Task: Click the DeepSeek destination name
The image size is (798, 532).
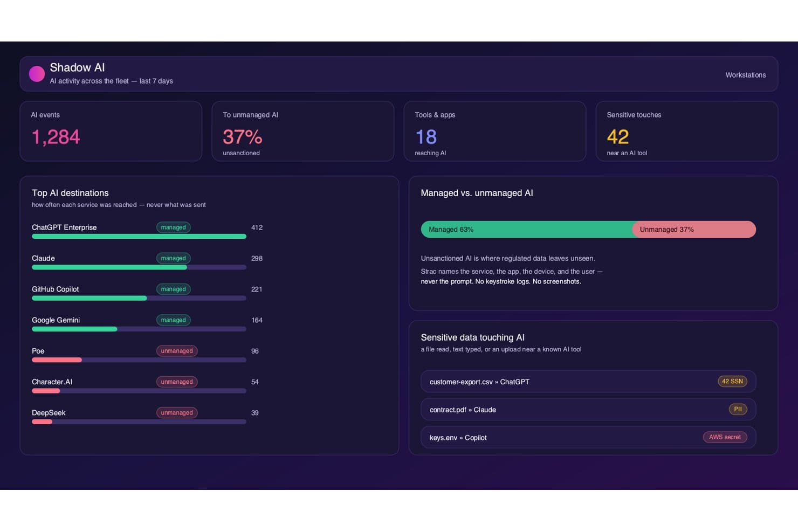Action: click(x=49, y=413)
